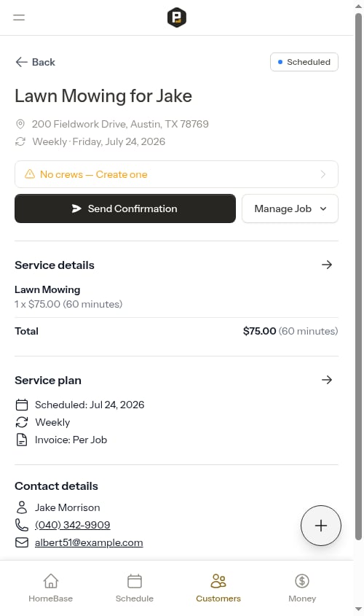This screenshot has height=616, width=364.
Task: Click the scrollbar up arrow
Action: point(358,7)
